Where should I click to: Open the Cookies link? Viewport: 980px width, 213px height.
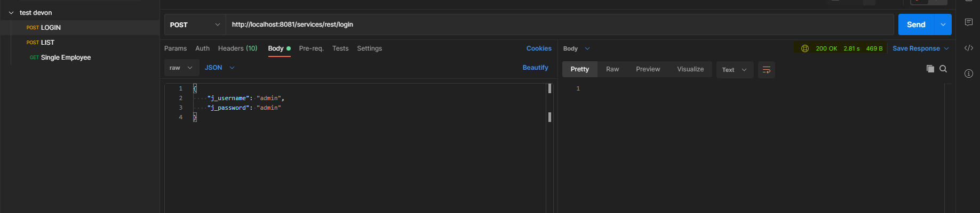pyautogui.click(x=539, y=48)
